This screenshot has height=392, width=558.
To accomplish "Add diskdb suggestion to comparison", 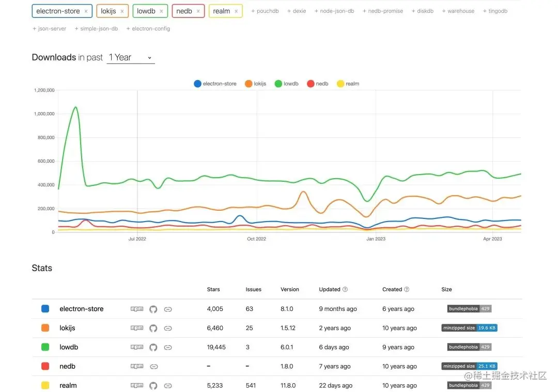I will 423,11.
